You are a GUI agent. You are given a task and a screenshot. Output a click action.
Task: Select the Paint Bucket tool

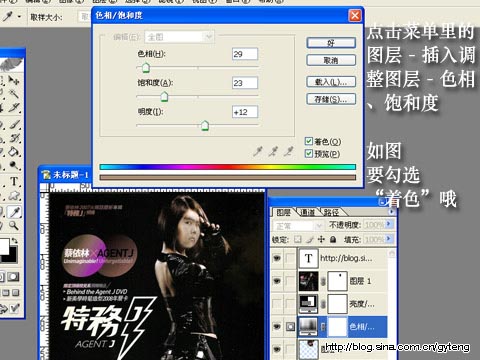pyautogui.click(x=14, y=152)
